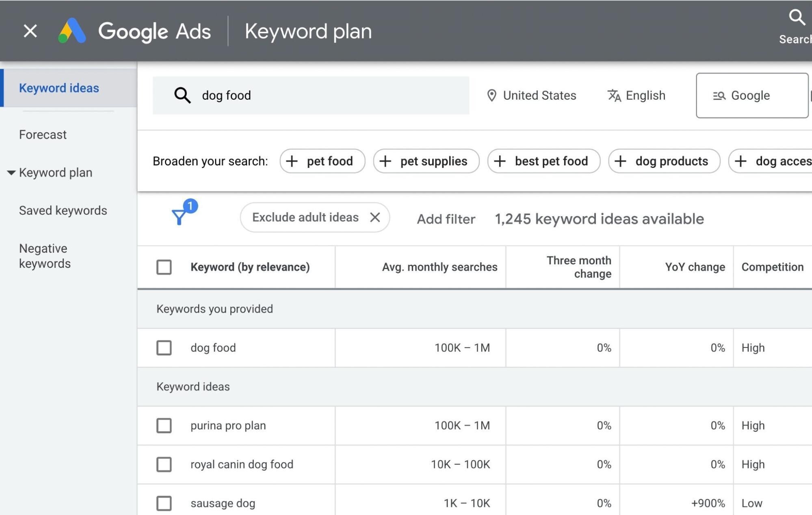Click the plus icon on the best pet food chip
Image resolution: width=812 pixels, height=515 pixels.
(500, 161)
